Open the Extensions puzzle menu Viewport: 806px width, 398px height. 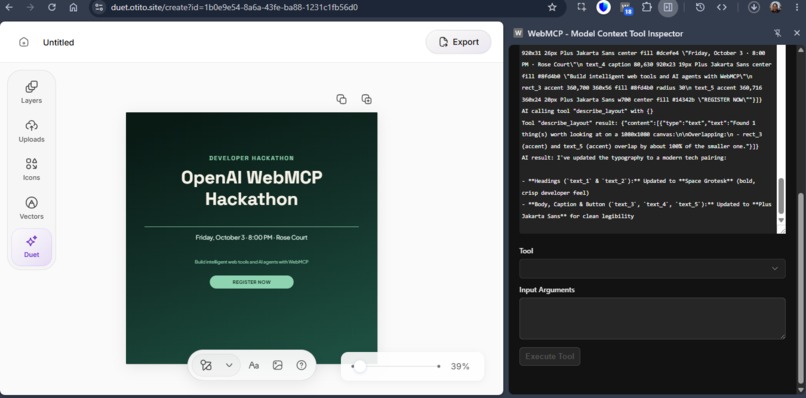click(x=647, y=7)
